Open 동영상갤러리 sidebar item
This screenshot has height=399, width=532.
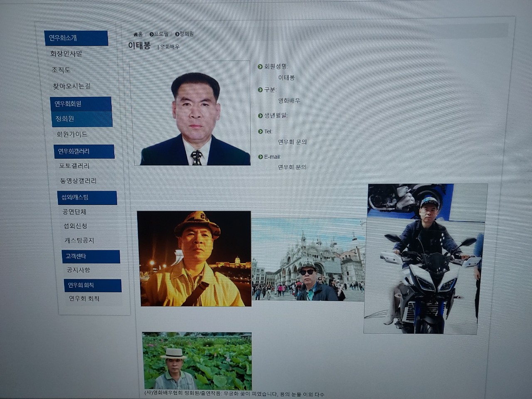point(79,181)
